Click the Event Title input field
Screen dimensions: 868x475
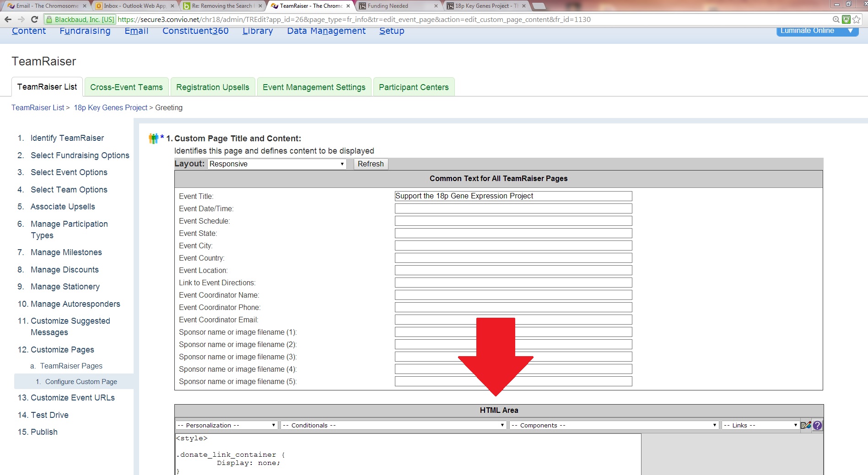(x=513, y=196)
